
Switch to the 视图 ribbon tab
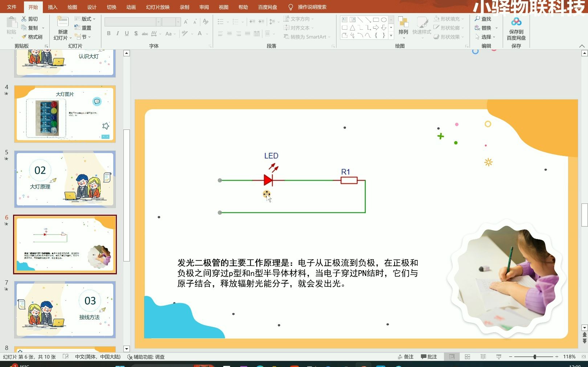point(224,7)
